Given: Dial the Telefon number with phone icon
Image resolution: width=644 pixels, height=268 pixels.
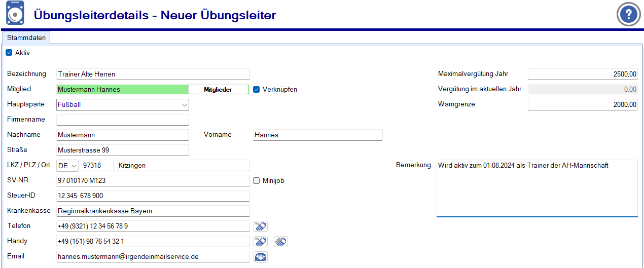Looking at the screenshot, I should pos(261,226).
